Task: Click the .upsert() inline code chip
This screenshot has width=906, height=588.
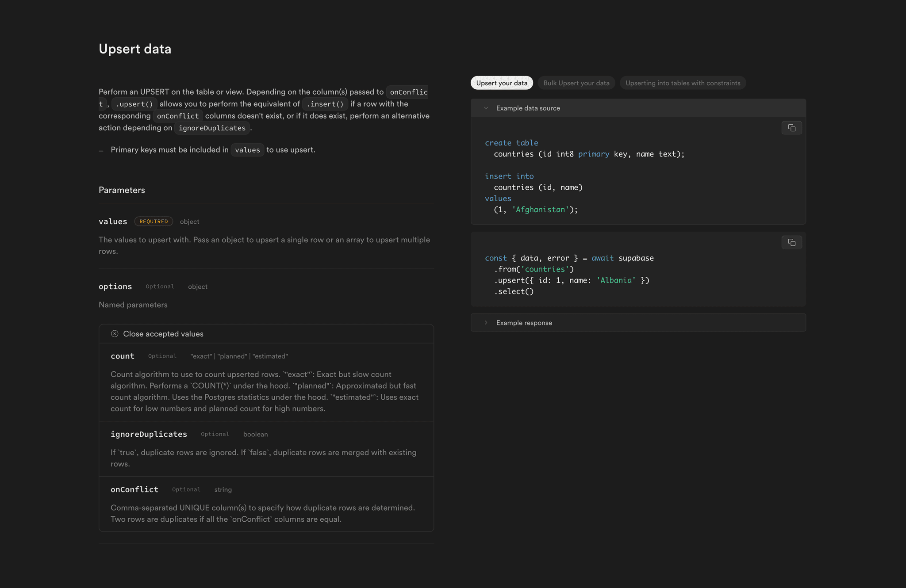Action: [134, 103]
